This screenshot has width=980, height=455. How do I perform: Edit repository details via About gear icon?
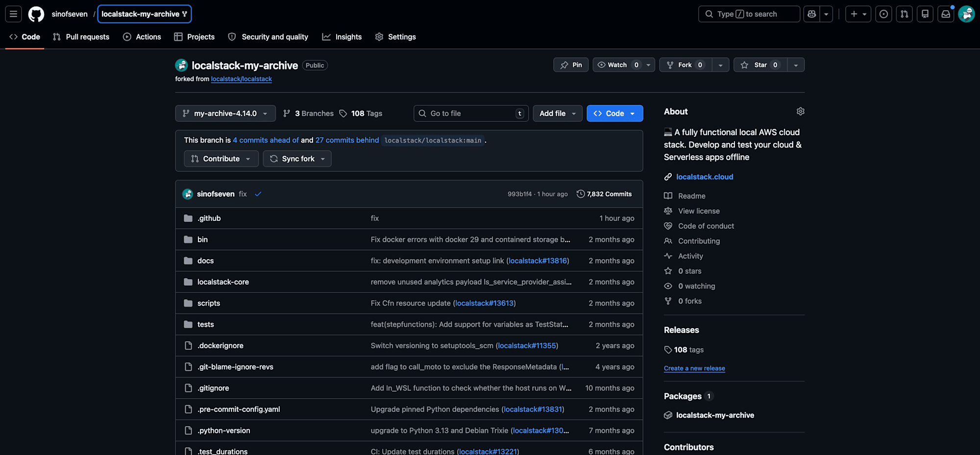(x=800, y=112)
